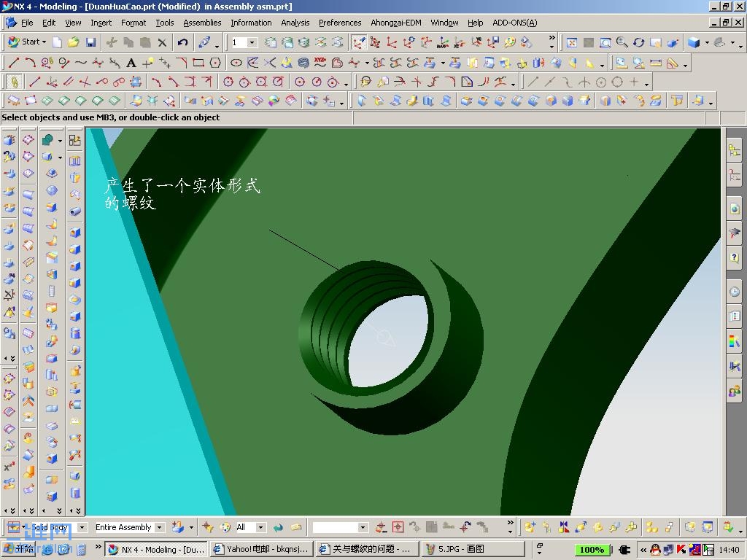747x560 pixels.
Task: Select the Law Curve XYZ tool
Action: click(320, 63)
